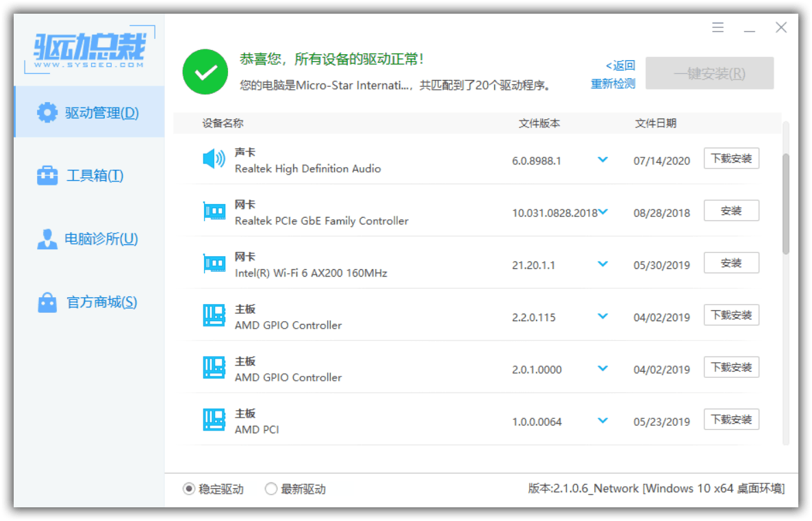This screenshot has height=521, width=812.
Task: Expand version dropdown for Intel Wi-Fi 6 AX200
Action: click(602, 264)
